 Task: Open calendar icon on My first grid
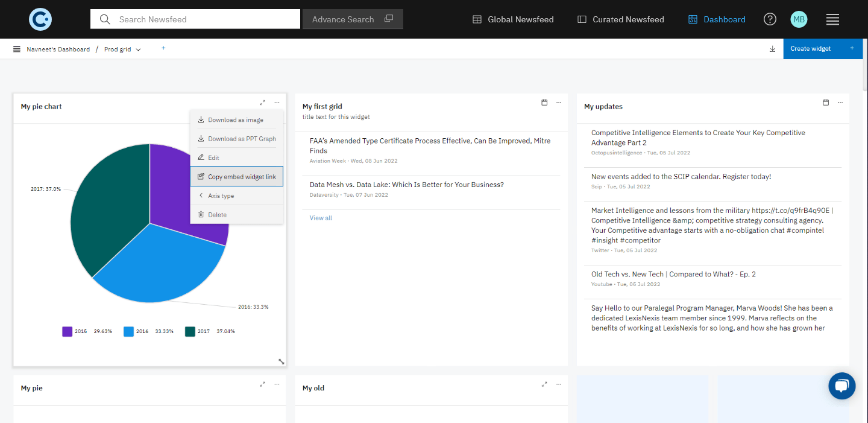544,103
